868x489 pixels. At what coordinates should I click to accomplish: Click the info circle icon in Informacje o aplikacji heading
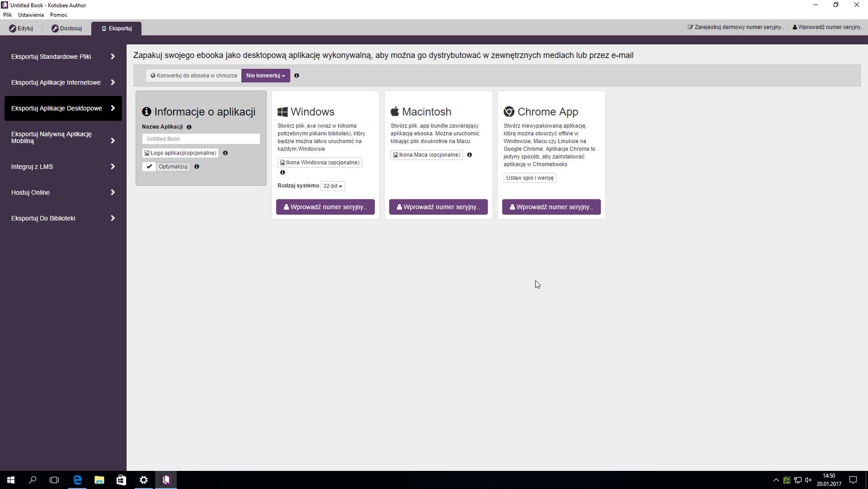146,112
